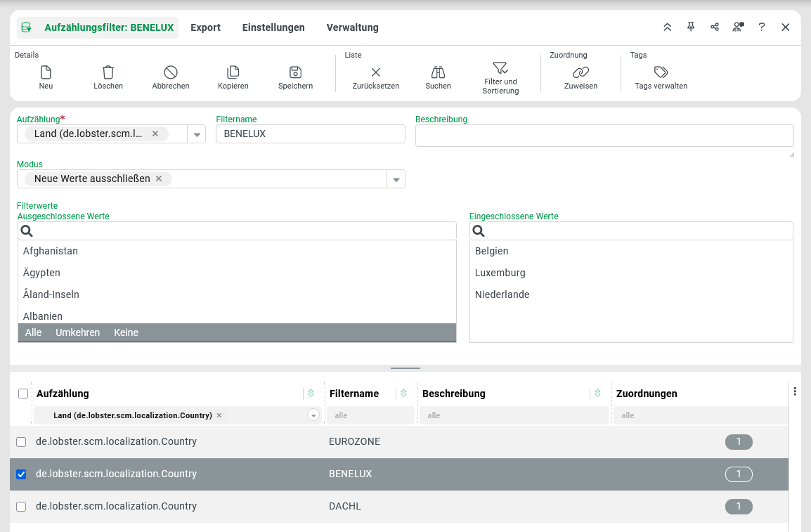Uncheck the BENELUX row checkbox
The height and width of the screenshot is (532, 811).
[x=21, y=474]
